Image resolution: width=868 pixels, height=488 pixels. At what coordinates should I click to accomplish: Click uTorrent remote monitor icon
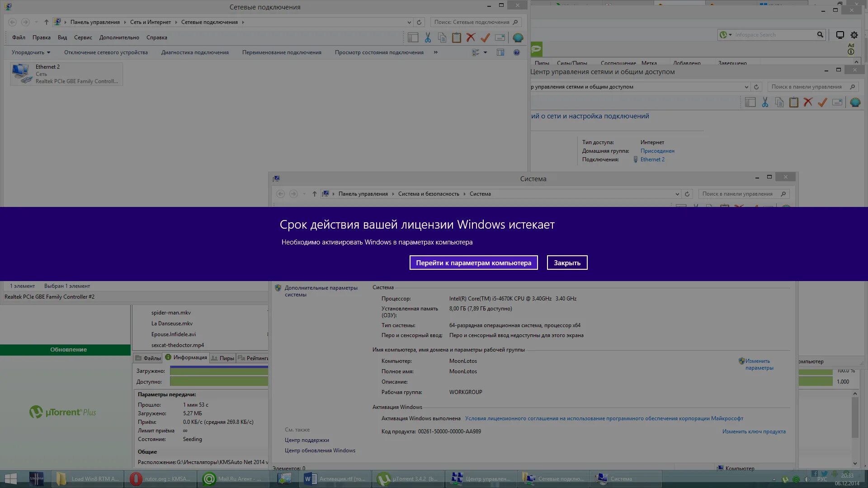pos(840,35)
